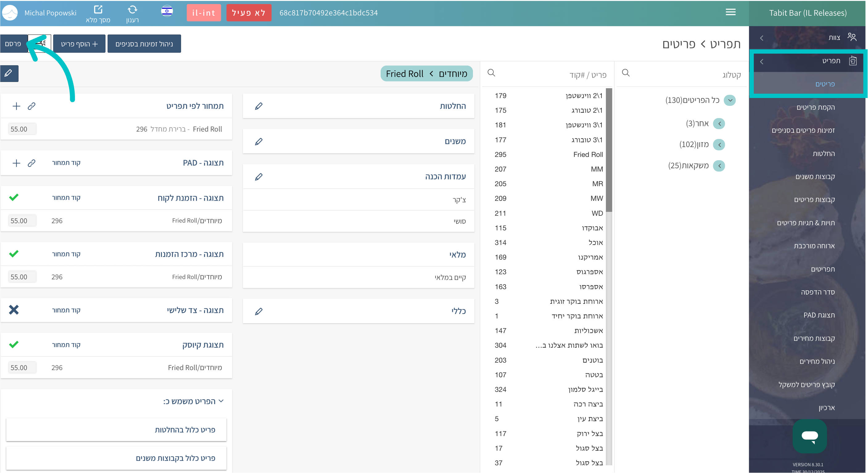This screenshot has height=473, width=868.
Task: Expand the צוות sidebar chevron
Action: [762, 38]
